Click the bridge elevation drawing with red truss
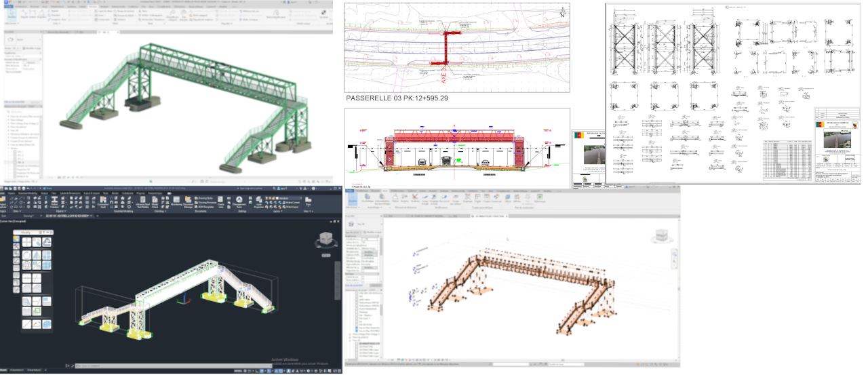The height and width of the screenshot is (375, 868). click(x=456, y=148)
